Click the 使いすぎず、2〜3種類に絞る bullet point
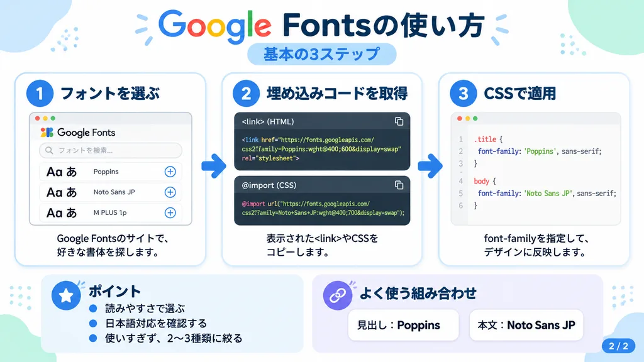The height and width of the screenshot is (362, 644). (x=174, y=339)
